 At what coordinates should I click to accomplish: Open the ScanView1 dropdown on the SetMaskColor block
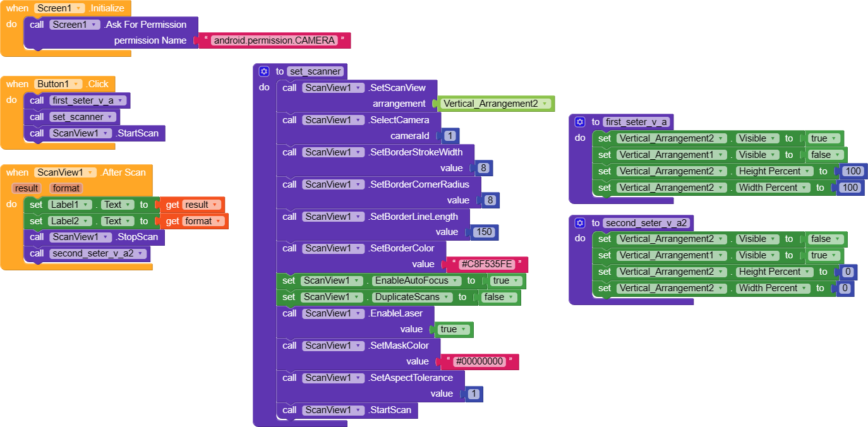(x=334, y=346)
